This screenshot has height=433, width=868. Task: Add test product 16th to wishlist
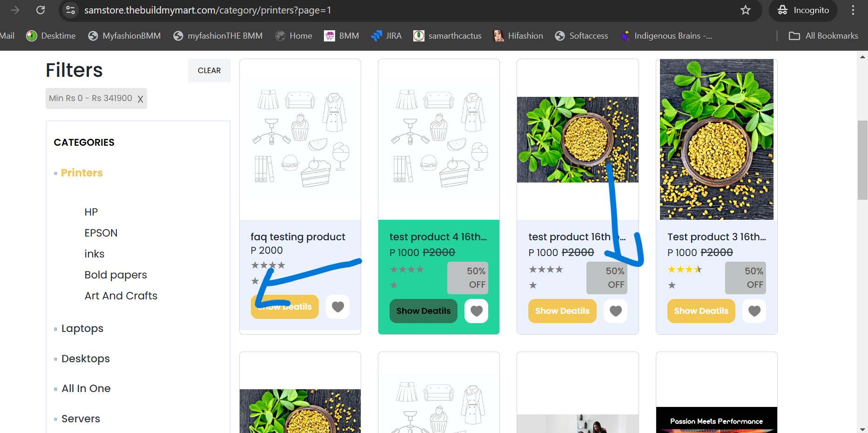coord(616,311)
